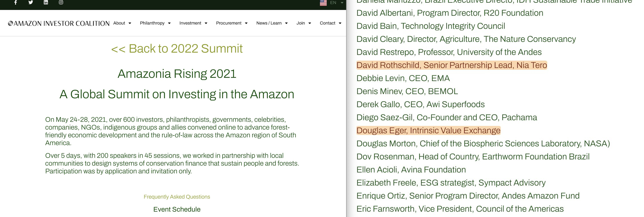Select the David Restrepo, University of the Andes line
This screenshot has width=644, height=217.
pos(449,52)
